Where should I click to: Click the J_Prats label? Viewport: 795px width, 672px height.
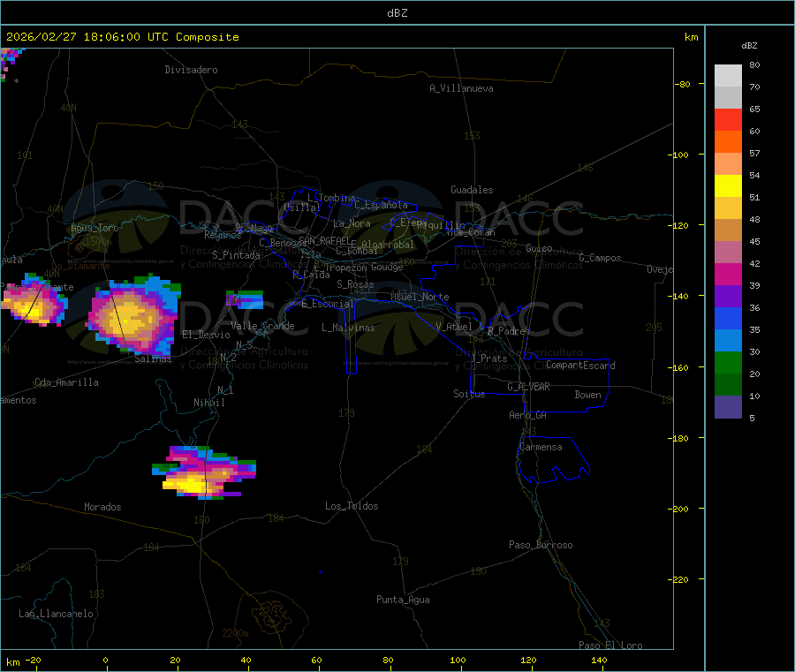coord(489,359)
